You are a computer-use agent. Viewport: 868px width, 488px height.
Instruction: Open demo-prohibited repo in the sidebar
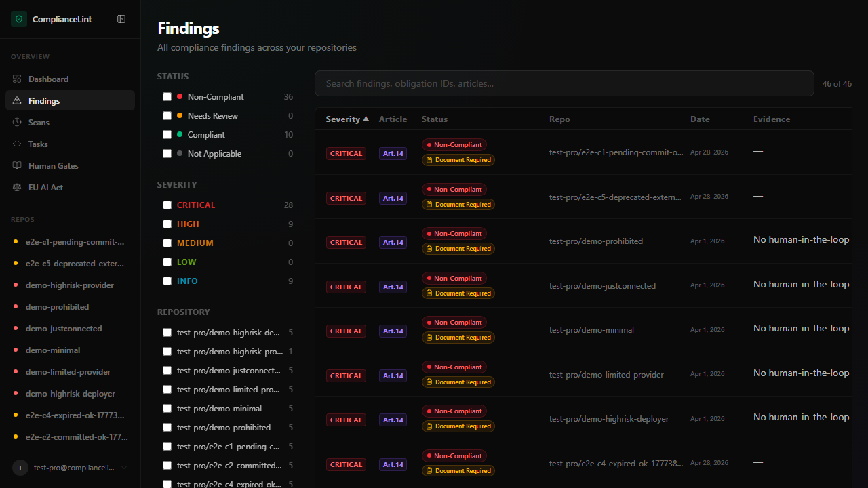point(57,307)
